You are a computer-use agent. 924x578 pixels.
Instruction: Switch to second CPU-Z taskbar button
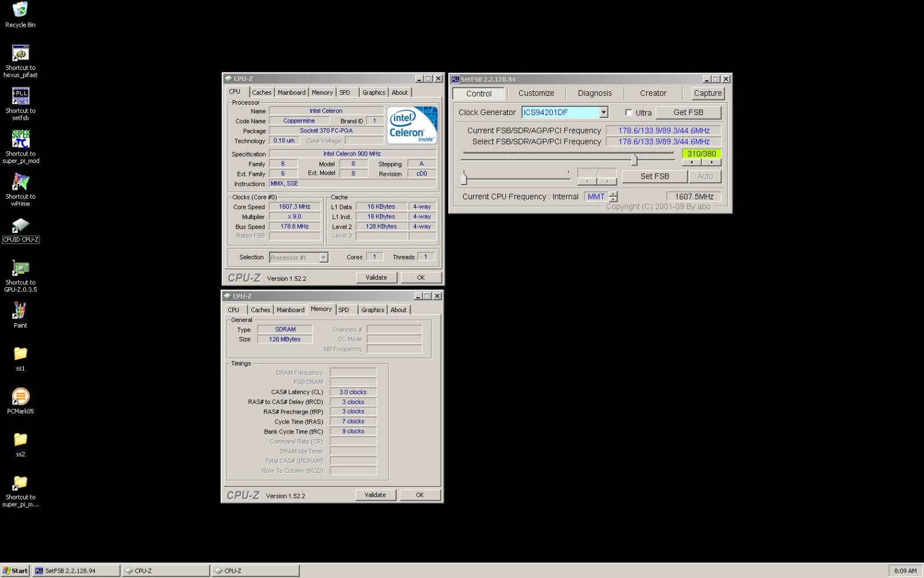point(255,570)
